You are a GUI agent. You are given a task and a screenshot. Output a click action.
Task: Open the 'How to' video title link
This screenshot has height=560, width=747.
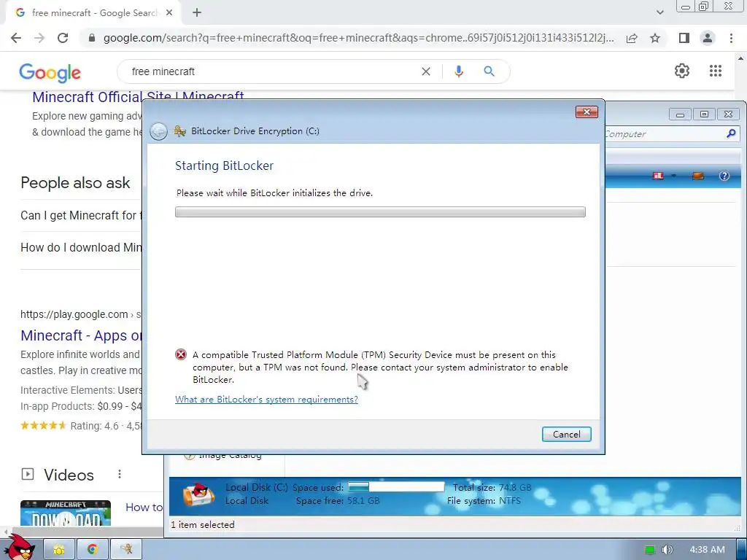point(144,507)
